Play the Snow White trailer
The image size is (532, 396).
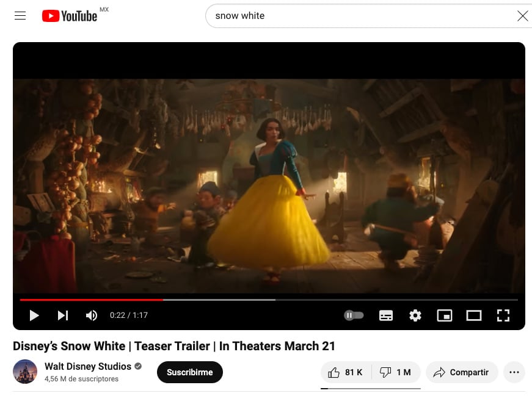pyautogui.click(x=34, y=315)
